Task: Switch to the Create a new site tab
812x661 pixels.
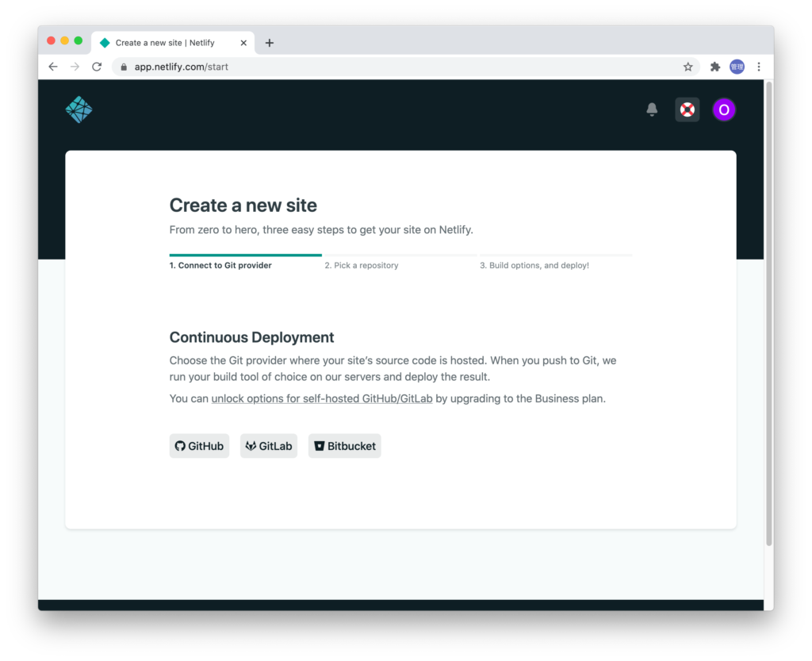Action: coord(167,43)
